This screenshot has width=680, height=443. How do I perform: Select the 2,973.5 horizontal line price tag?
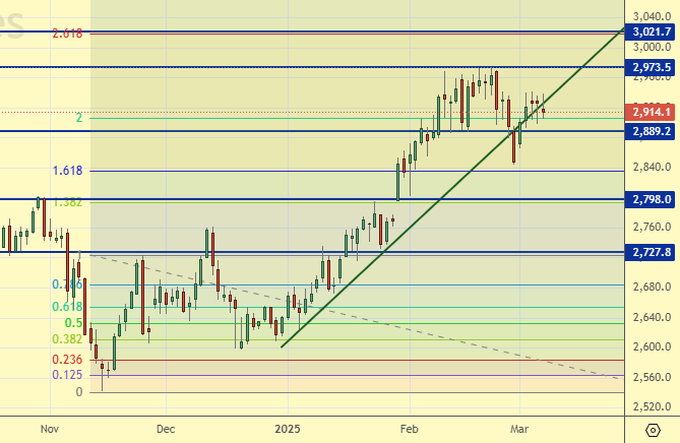[x=651, y=67]
